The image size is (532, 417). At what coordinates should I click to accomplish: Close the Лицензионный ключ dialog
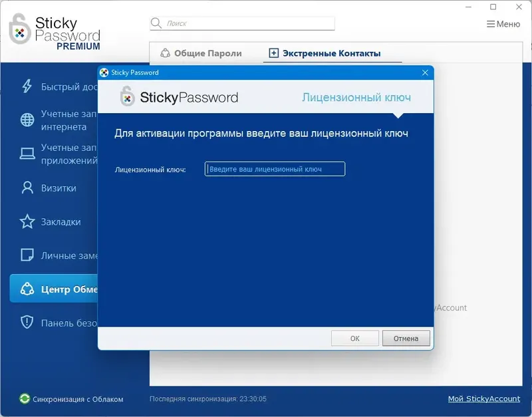pyautogui.click(x=425, y=73)
